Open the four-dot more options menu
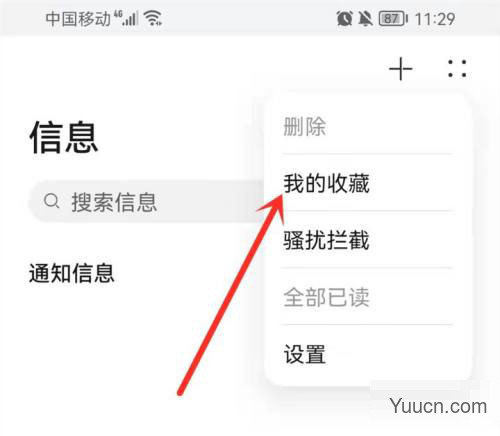 pyautogui.click(x=457, y=69)
